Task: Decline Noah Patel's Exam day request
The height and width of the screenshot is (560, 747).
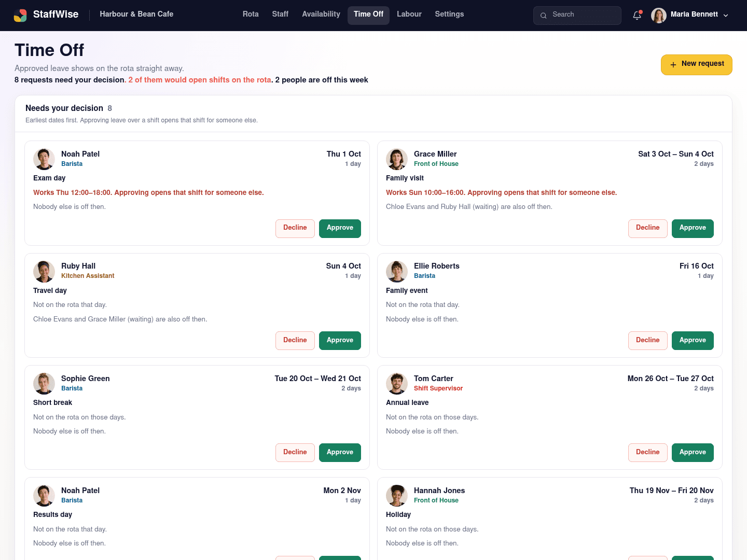Action: [295, 228]
